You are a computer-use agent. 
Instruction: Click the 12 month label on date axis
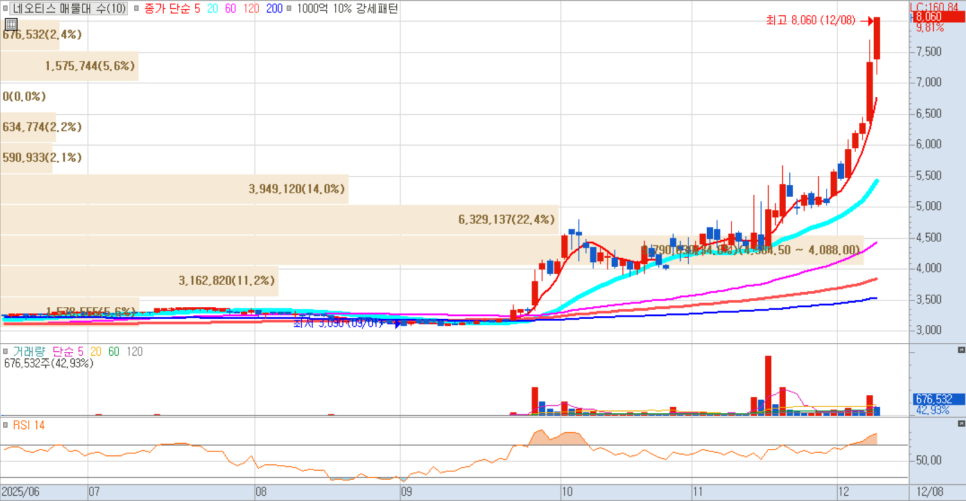coord(843,492)
